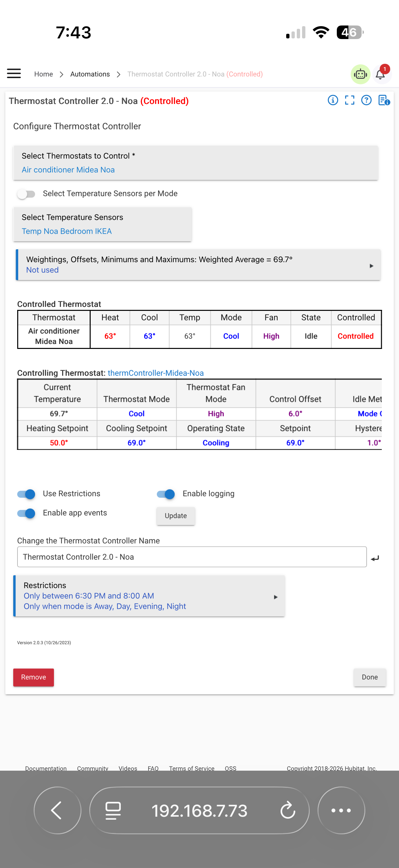The height and width of the screenshot is (868, 399).
Task: Expand Weightings, Offsets, Minimums and Maximums section
Action: 198,265
